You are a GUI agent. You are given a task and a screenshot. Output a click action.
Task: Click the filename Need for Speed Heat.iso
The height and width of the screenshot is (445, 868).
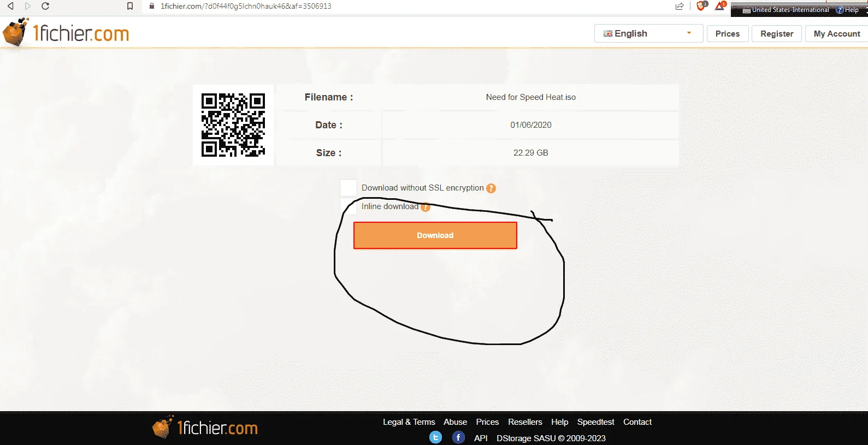point(531,97)
